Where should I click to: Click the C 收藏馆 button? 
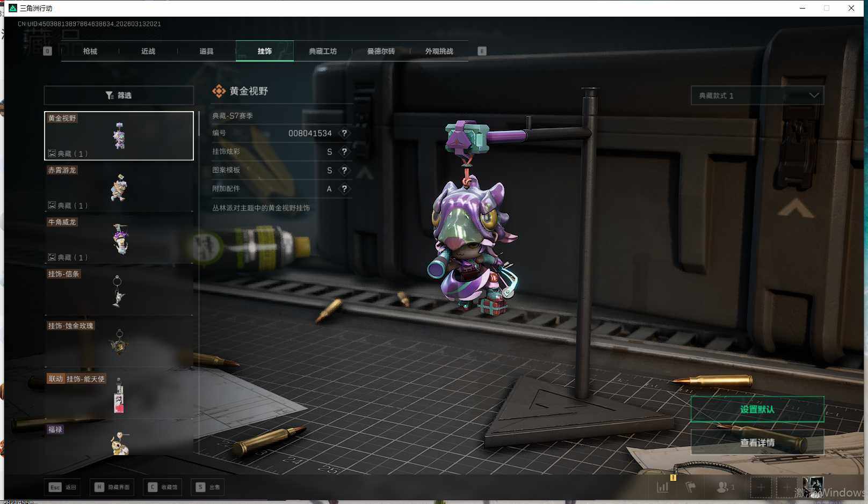point(163,487)
